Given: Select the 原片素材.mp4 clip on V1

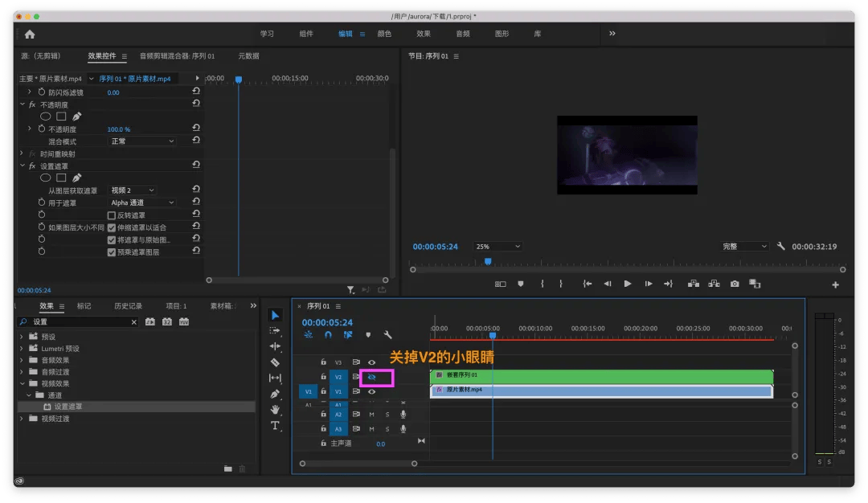Looking at the screenshot, I should 601,391.
